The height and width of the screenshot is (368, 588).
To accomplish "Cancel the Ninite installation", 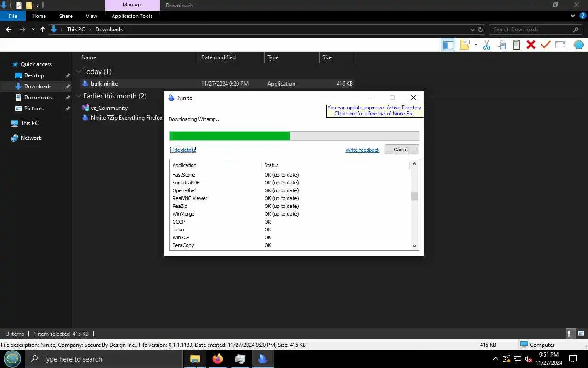I will 401,149.
